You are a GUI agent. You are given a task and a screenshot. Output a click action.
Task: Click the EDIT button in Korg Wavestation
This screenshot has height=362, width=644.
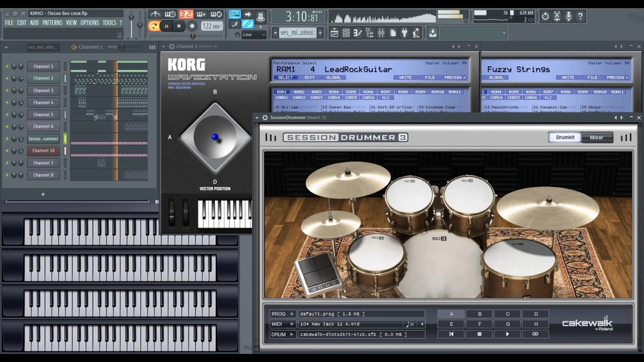(309, 77)
